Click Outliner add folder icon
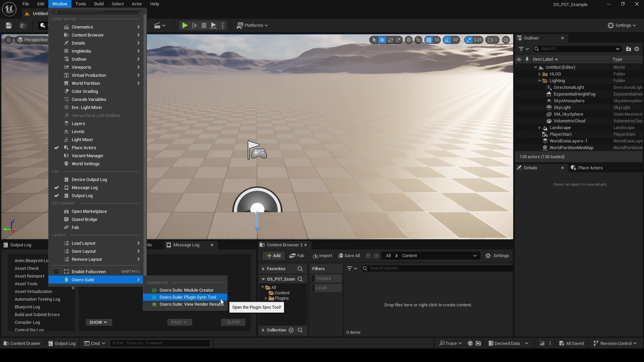Screen dimensions: 644x362 [x=628, y=49]
